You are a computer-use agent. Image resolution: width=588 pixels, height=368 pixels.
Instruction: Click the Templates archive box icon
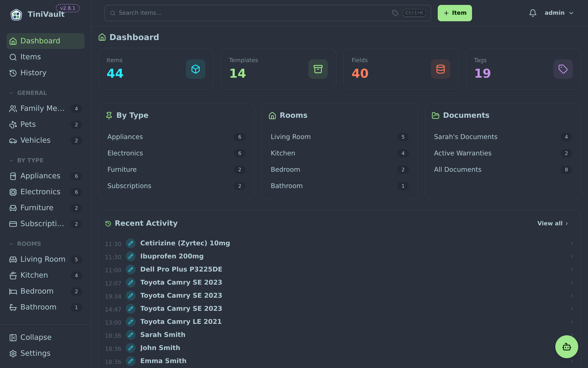coord(318,69)
